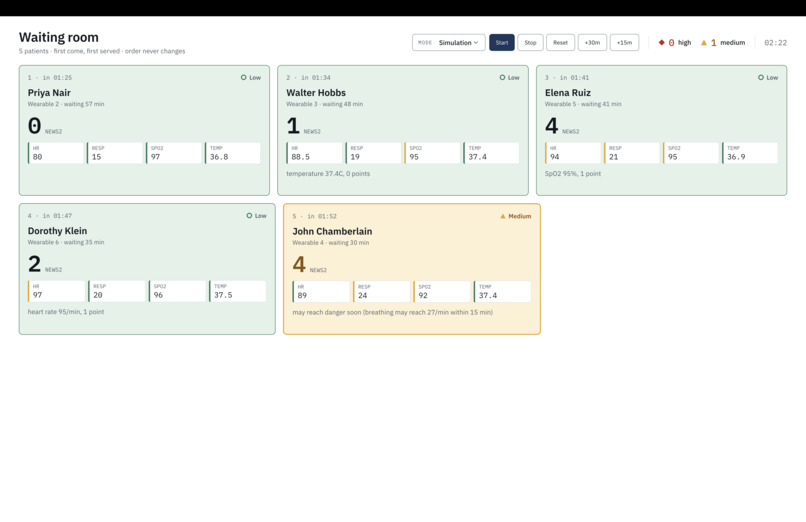Click Walter Hobbs' TEMP value 37.4
806x522 pixels.
coord(478,157)
